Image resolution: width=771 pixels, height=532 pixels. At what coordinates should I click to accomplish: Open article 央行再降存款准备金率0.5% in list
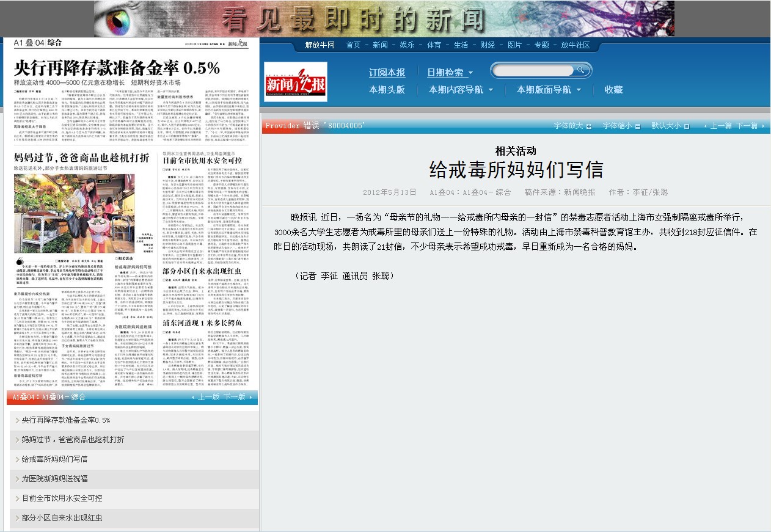coord(66,420)
